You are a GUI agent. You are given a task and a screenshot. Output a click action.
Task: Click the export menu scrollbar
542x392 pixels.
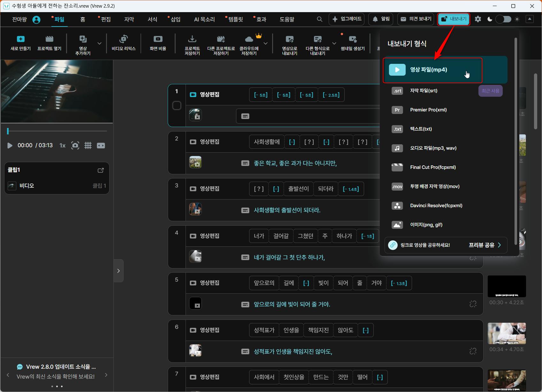click(515, 140)
